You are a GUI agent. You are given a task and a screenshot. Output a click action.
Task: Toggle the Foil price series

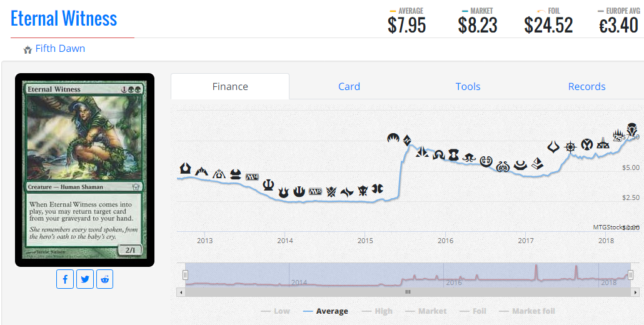pos(473,311)
